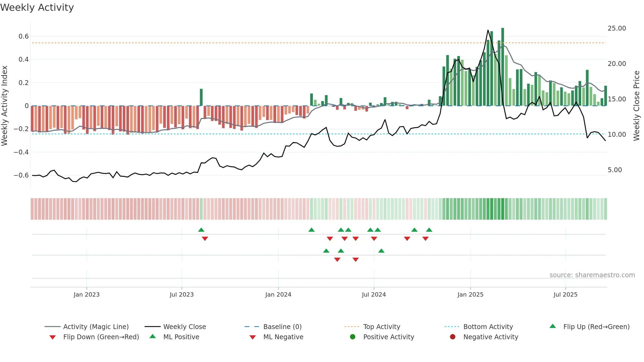Click the Baseline blue dashed legend line
The height and width of the screenshot is (362, 644).
(x=252, y=327)
